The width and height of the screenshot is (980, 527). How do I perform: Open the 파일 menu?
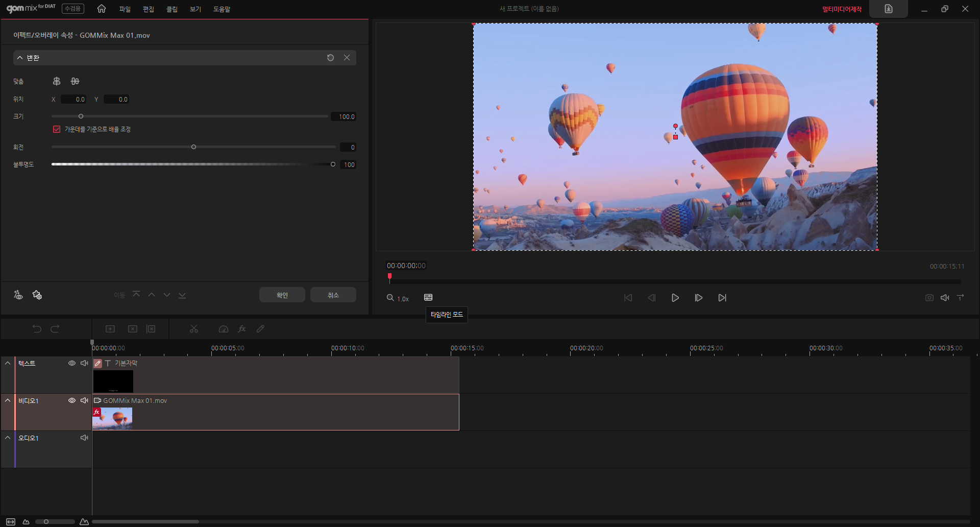point(125,9)
